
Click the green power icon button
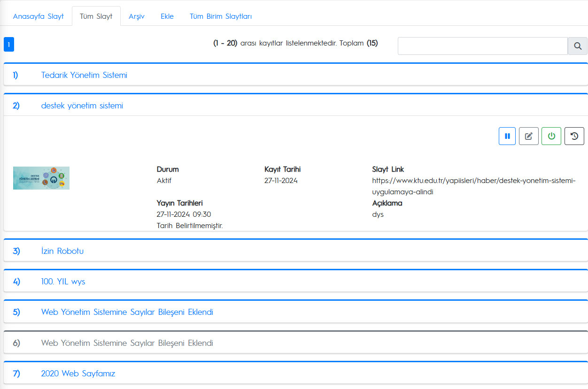pos(551,136)
